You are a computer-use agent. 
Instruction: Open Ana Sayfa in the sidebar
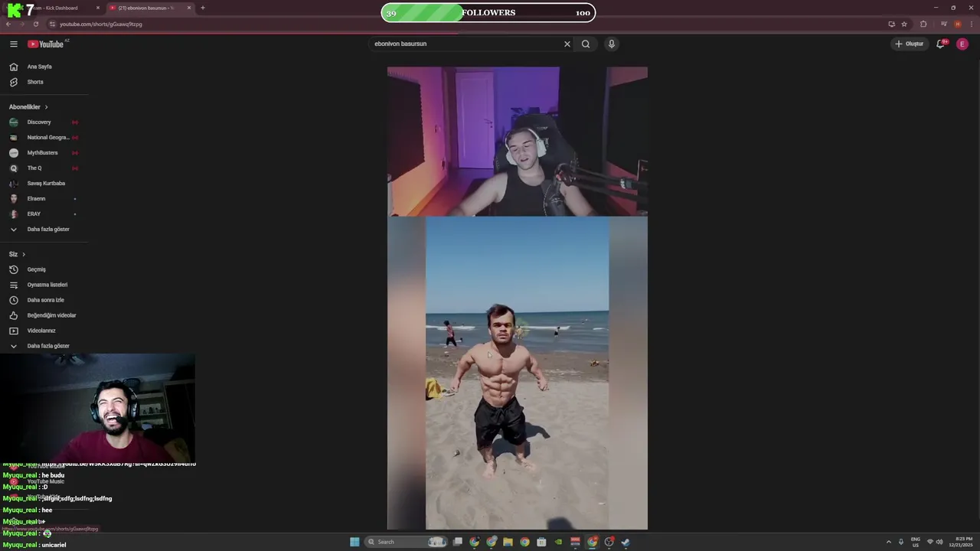point(40,67)
